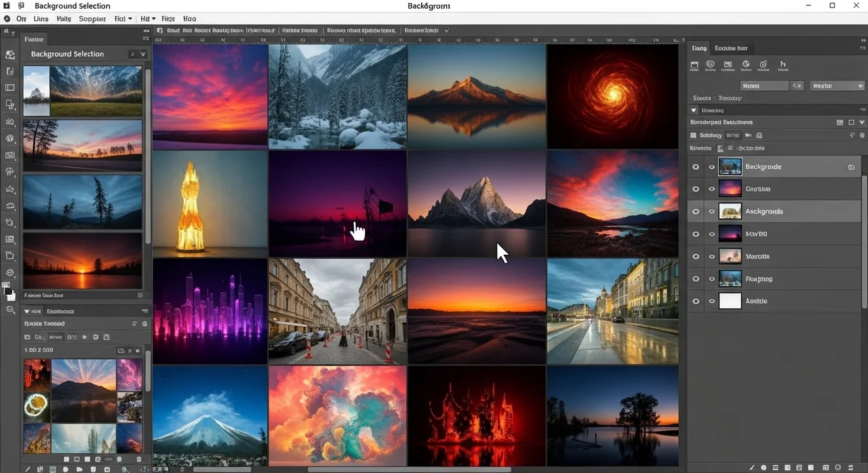Click the Moons button in right panel
Image resolution: width=868 pixels, height=473 pixels.
point(764,86)
